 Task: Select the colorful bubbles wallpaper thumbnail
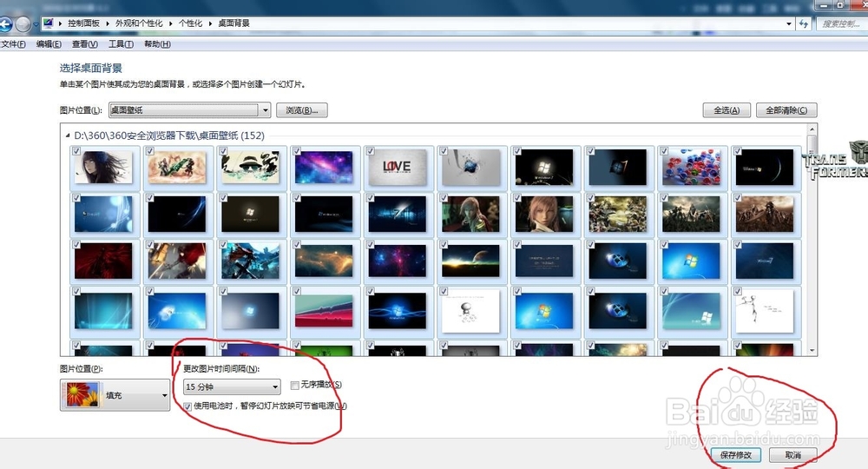tap(692, 168)
